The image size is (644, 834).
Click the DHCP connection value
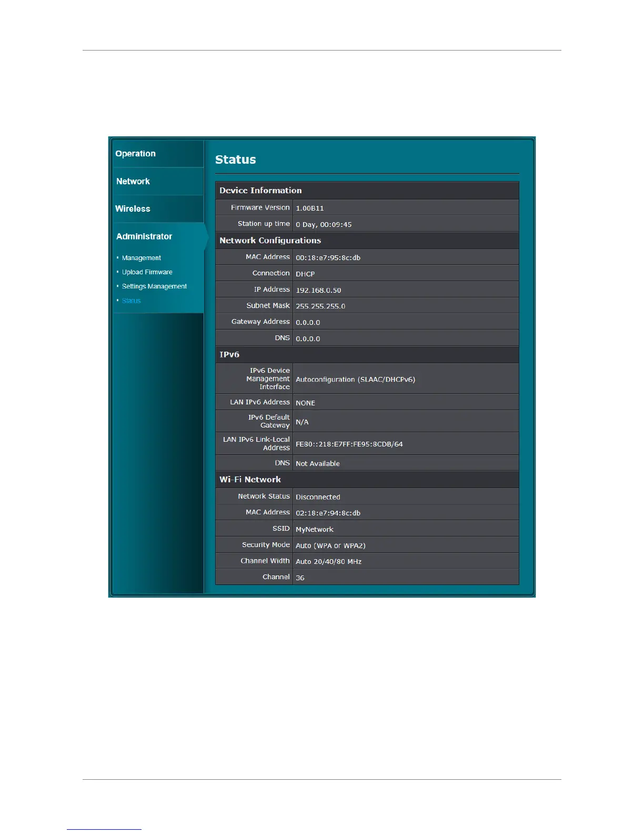point(305,274)
